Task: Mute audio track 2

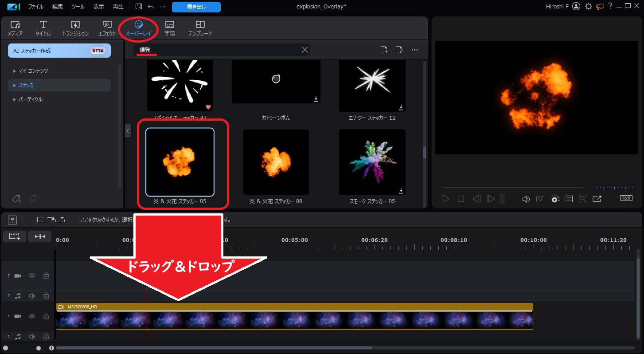Action: [x=32, y=296]
